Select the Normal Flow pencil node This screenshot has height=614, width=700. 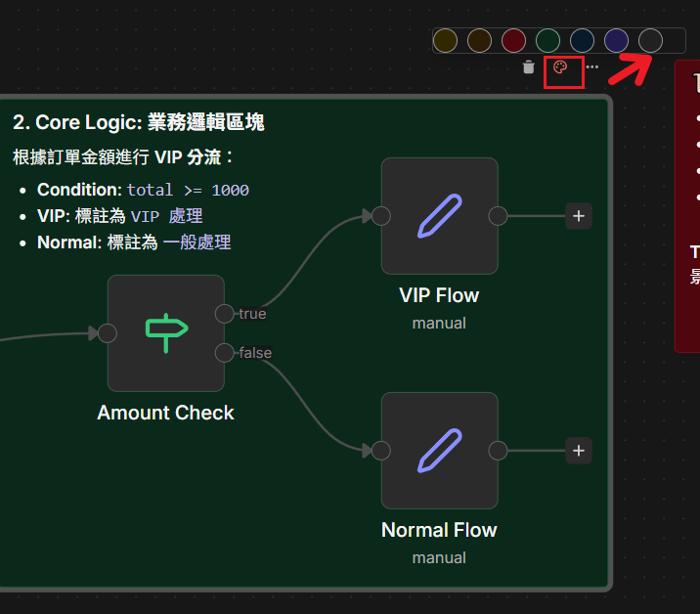pyautogui.click(x=439, y=451)
